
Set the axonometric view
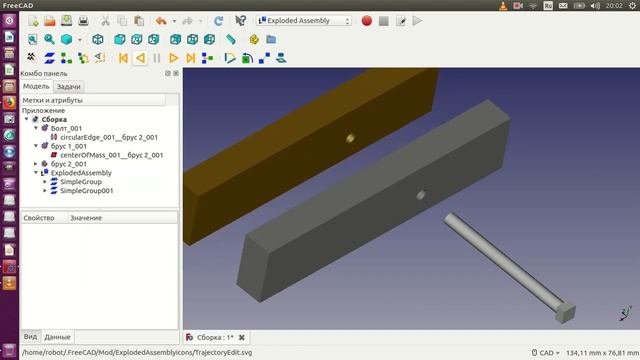click(98, 40)
